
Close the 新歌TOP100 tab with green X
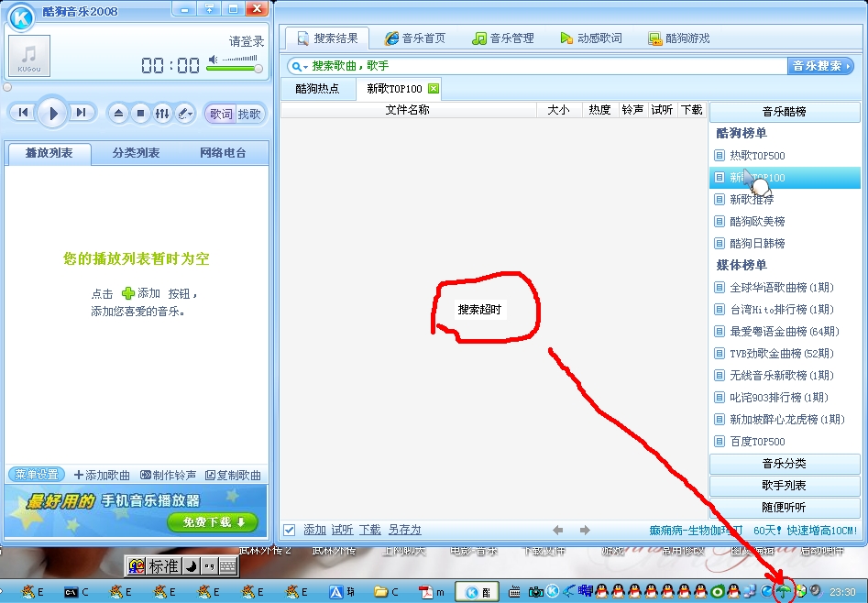coord(434,89)
